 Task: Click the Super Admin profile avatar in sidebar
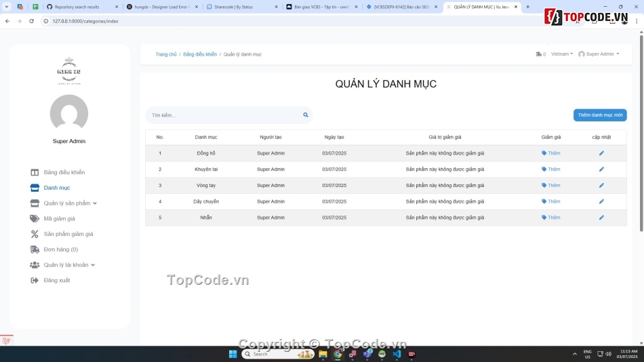pos(69,113)
